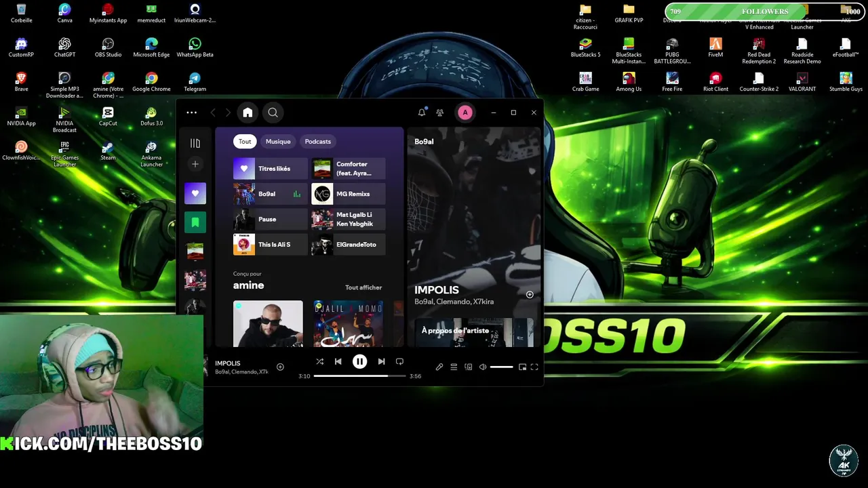
Task: Open the Pause artist shortcut
Action: pos(270,219)
